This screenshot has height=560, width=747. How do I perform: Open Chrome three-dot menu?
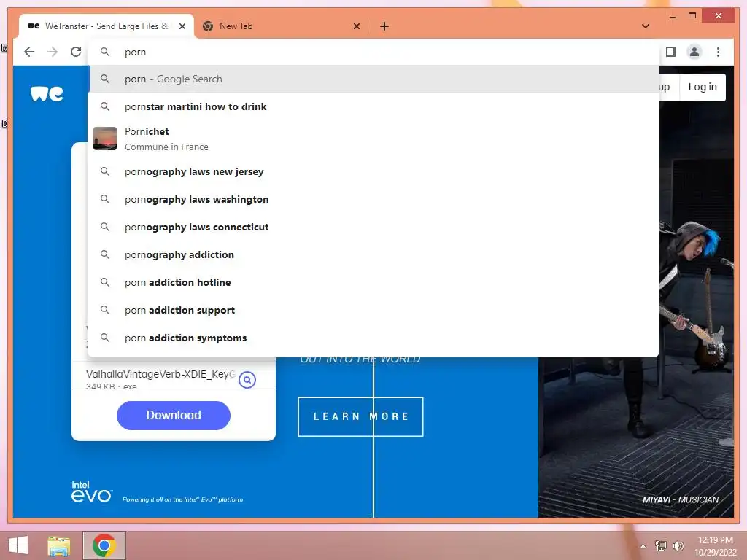coord(718,52)
